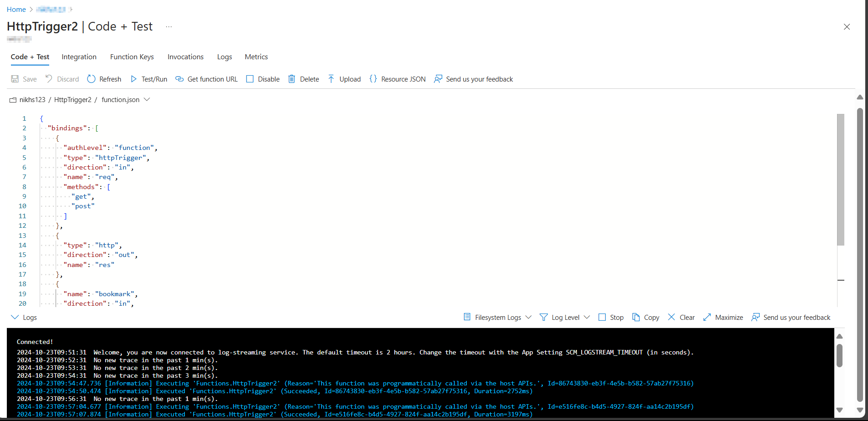Click the Duration=3197ms Executed log entry
The image size is (868, 421).
click(275, 415)
